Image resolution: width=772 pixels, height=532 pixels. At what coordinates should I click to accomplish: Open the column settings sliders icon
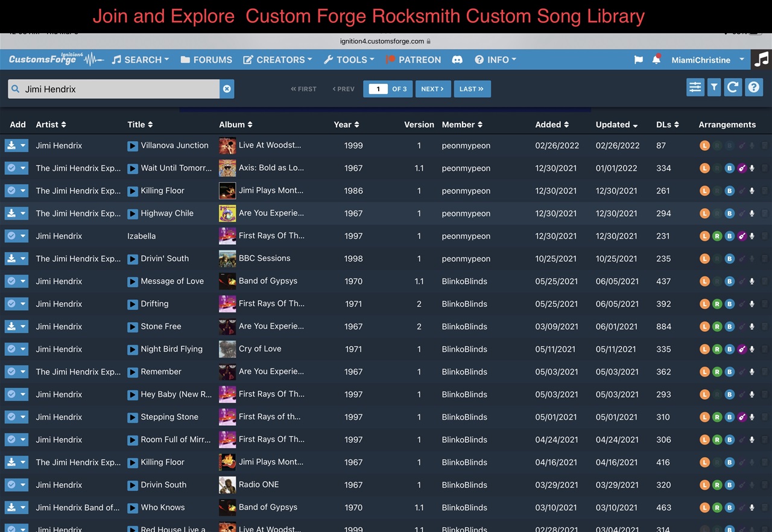pyautogui.click(x=695, y=87)
